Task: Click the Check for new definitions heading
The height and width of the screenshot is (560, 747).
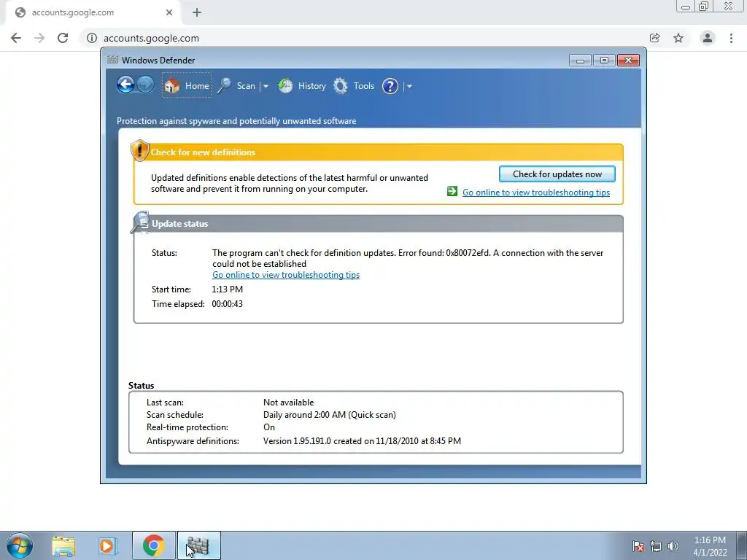Action: (x=203, y=152)
